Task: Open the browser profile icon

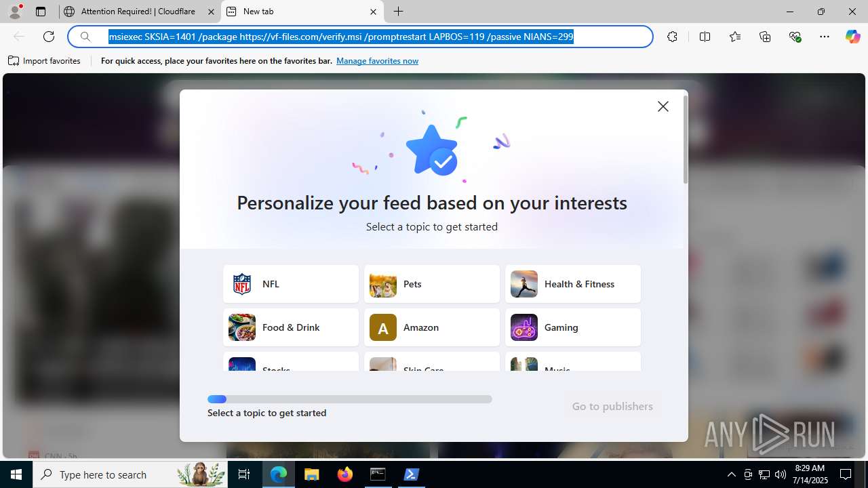Action: click(x=15, y=12)
